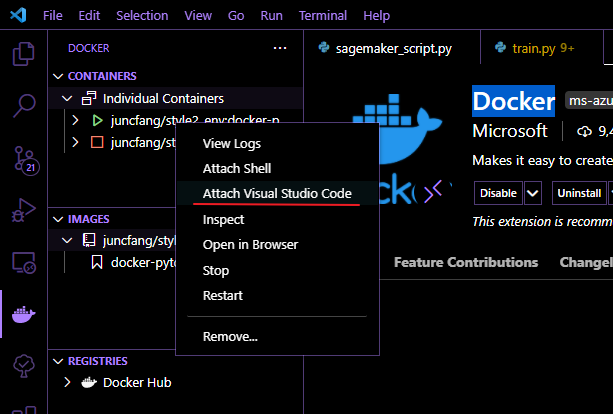The width and height of the screenshot is (613, 414).
Task: Click the ms-azu extension identifier badge
Action: pyautogui.click(x=589, y=101)
